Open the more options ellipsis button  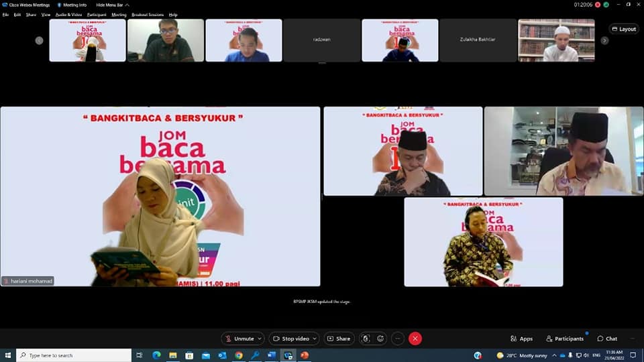(398, 339)
